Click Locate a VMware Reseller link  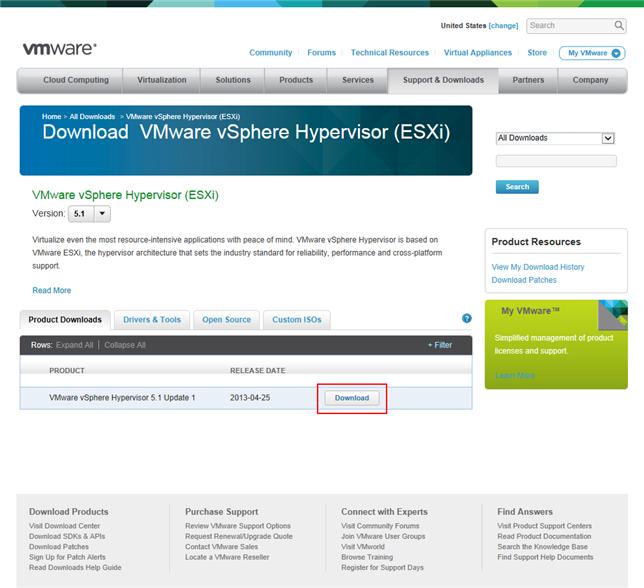227,557
